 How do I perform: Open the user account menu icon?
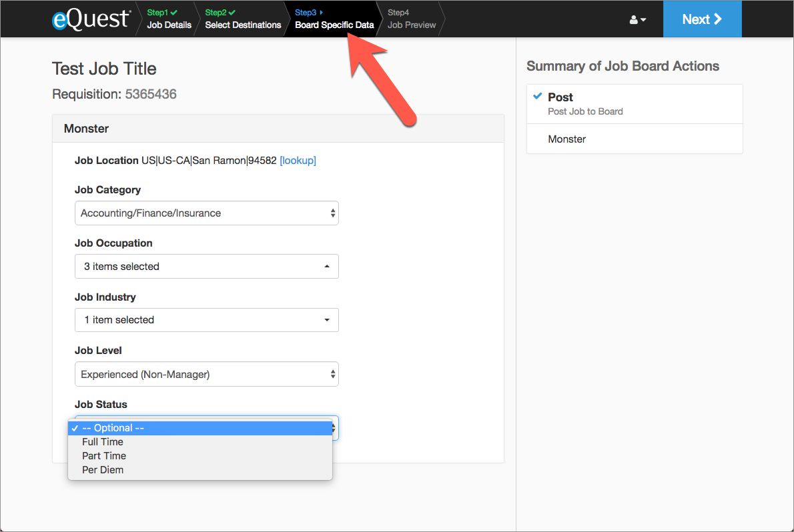[638, 20]
